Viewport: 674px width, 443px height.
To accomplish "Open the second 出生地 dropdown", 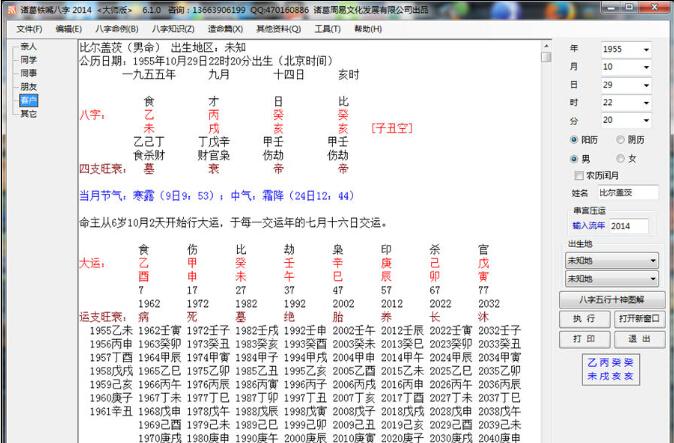I will pyautogui.click(x=611, y=278).
